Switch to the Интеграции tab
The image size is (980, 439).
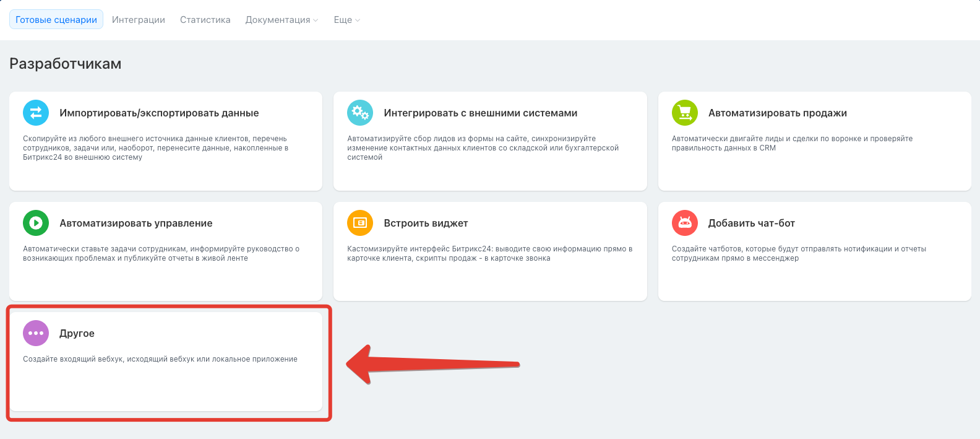[x=139, y=20]
